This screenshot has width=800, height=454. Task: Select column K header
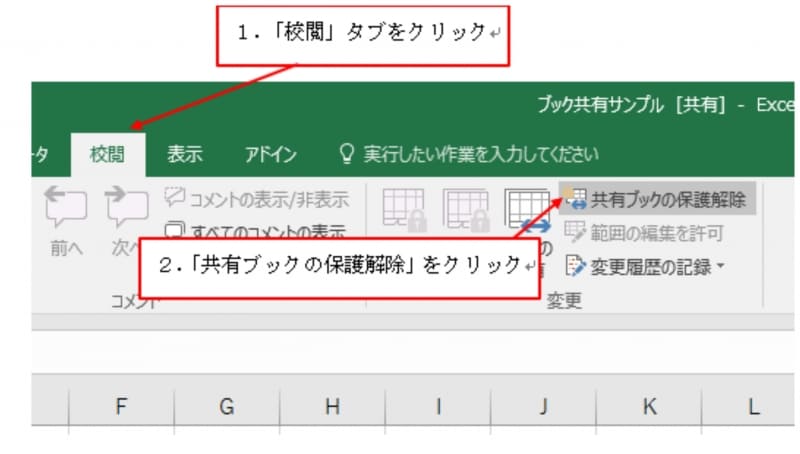point(649,406)
